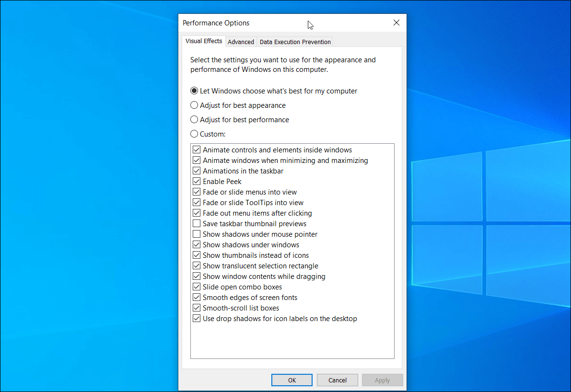
Task: Uncheck Use drop shadows for icon labels
Action: coord(197,318)
